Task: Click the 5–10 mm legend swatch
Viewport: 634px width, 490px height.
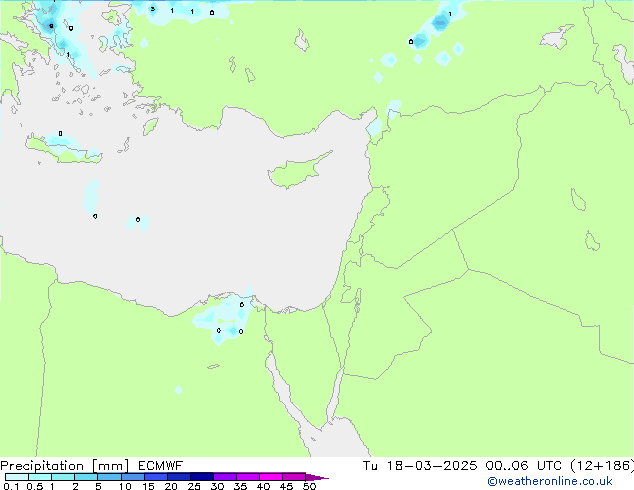Action: [x=110, y=477]
